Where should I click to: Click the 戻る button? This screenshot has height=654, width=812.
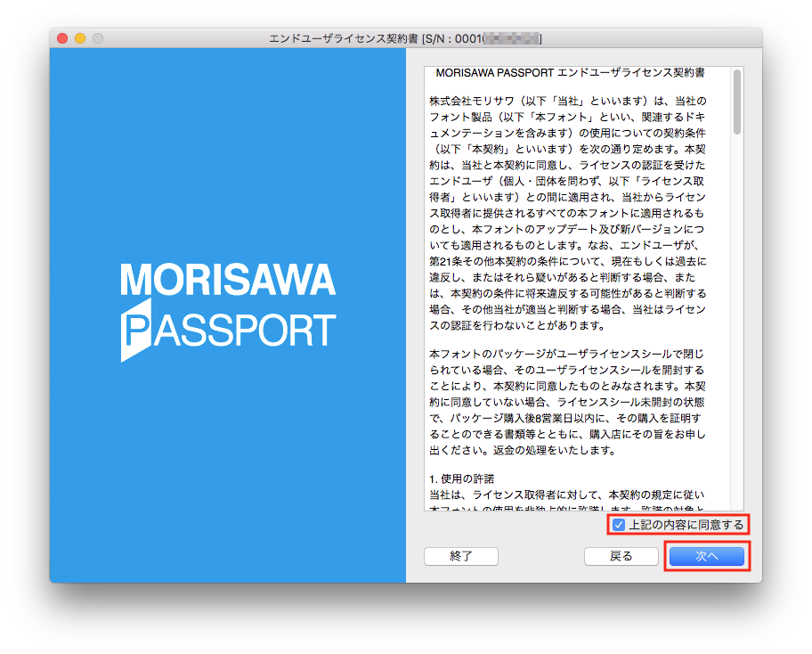pyautogui.click(x=621, y=556)
